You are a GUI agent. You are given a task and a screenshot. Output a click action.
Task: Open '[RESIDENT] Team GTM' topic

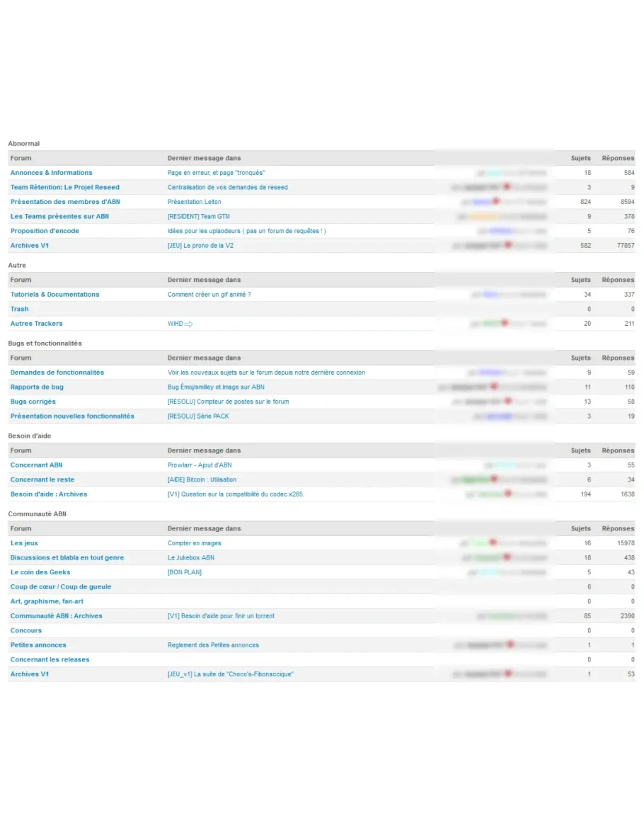coord(198,217)
